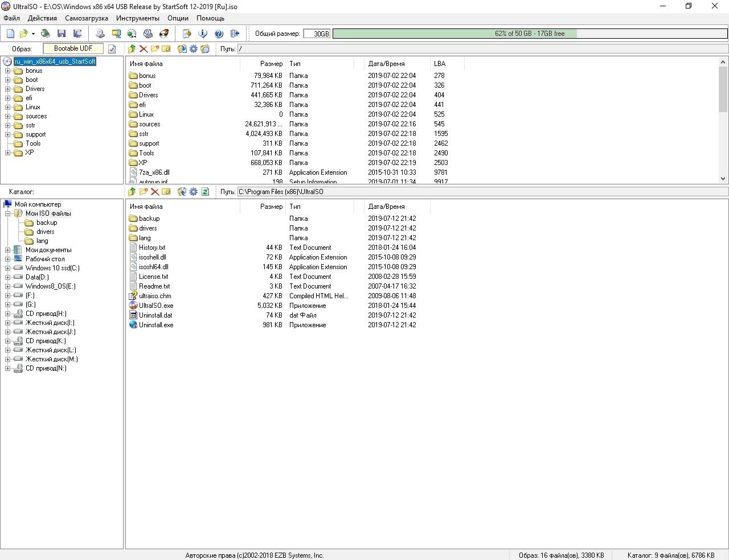Screen dimensions: 729x560
Task: Open the dropdown arrow beside the Open icon
Action: point(33,34)
